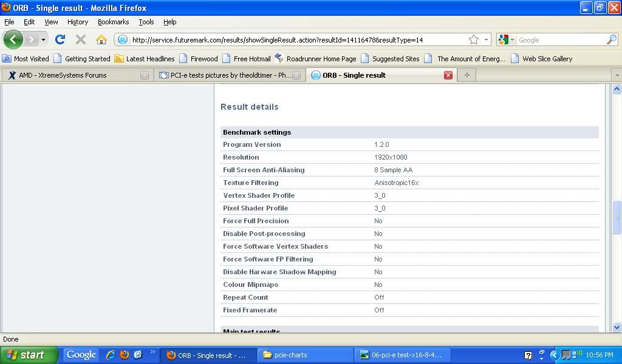Launch Internet Explorer from quick launch

tap(111, 355)
